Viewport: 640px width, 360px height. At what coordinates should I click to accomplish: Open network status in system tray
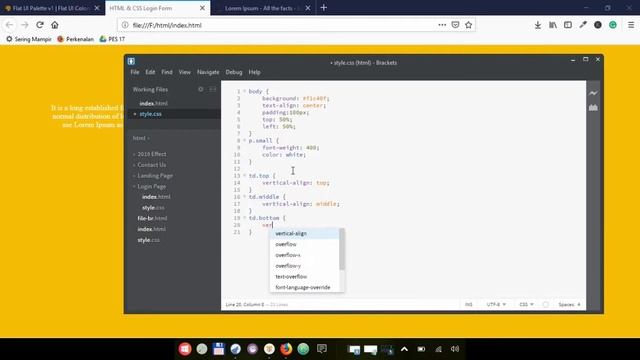pyautogui.click(x=438, y=349)
